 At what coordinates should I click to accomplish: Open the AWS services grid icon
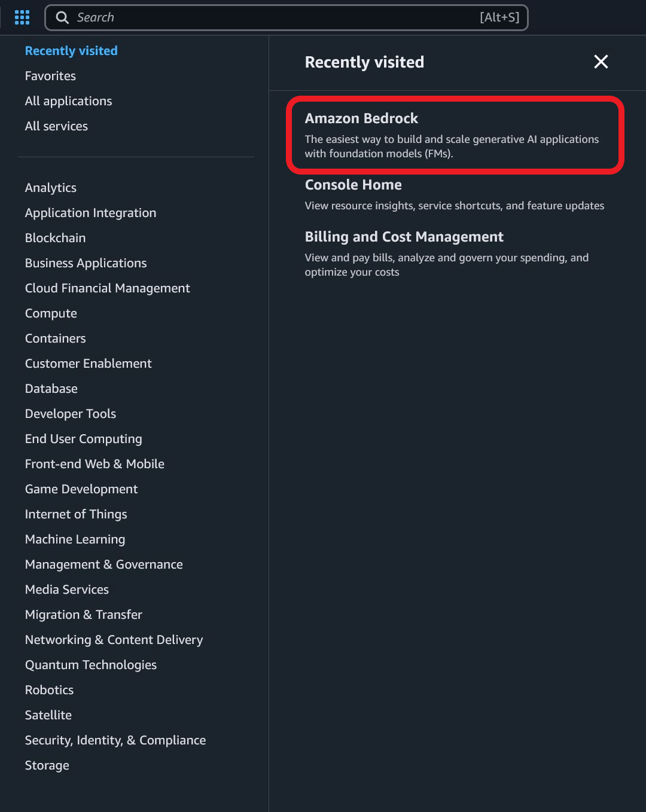[22, 17]
